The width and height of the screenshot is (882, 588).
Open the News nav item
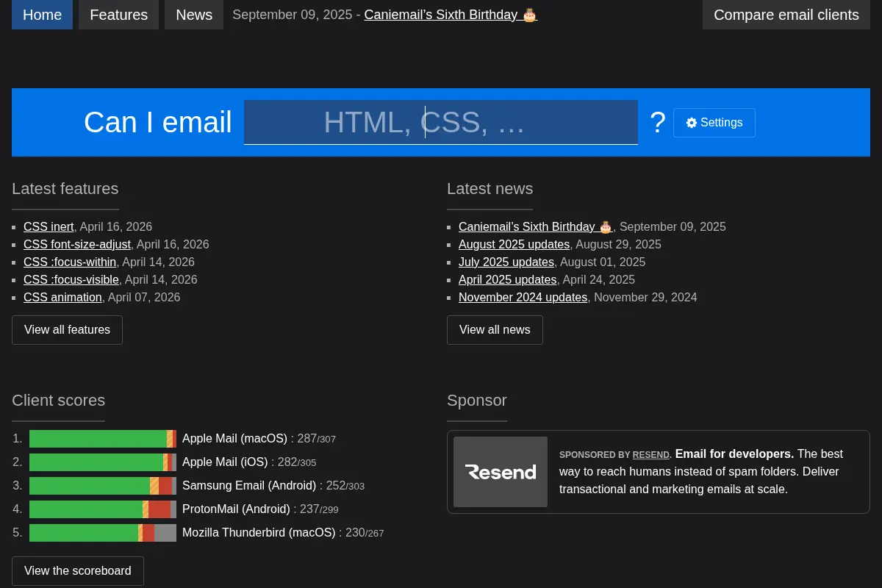coord(194,15)
